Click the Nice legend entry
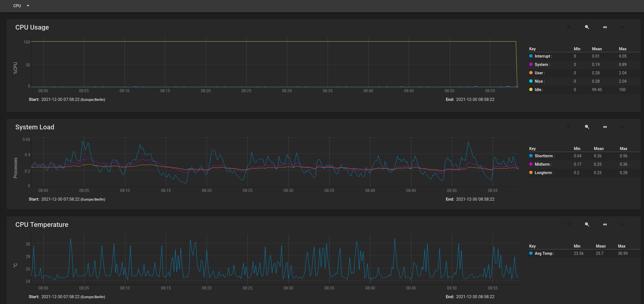 click(x=539, y=81)
